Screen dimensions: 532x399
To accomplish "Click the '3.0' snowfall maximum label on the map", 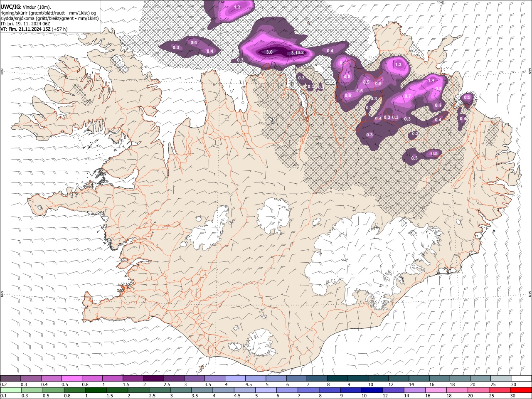I will coord(269,52).
